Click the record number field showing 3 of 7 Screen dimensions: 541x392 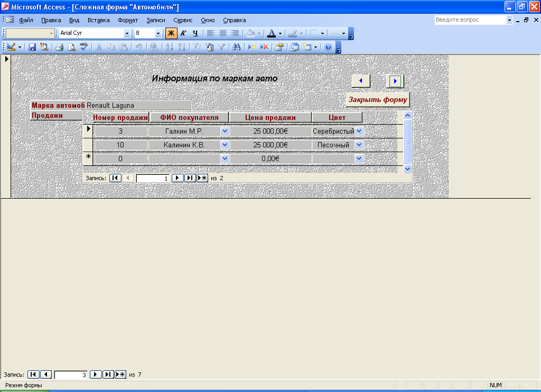pos(71,375)
